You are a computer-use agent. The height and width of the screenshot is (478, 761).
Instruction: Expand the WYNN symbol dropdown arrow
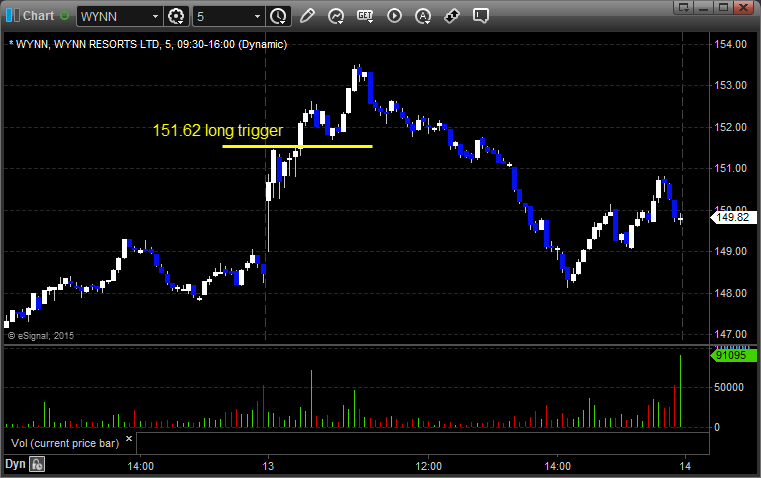pyautogui.click(x=155, y=16)
